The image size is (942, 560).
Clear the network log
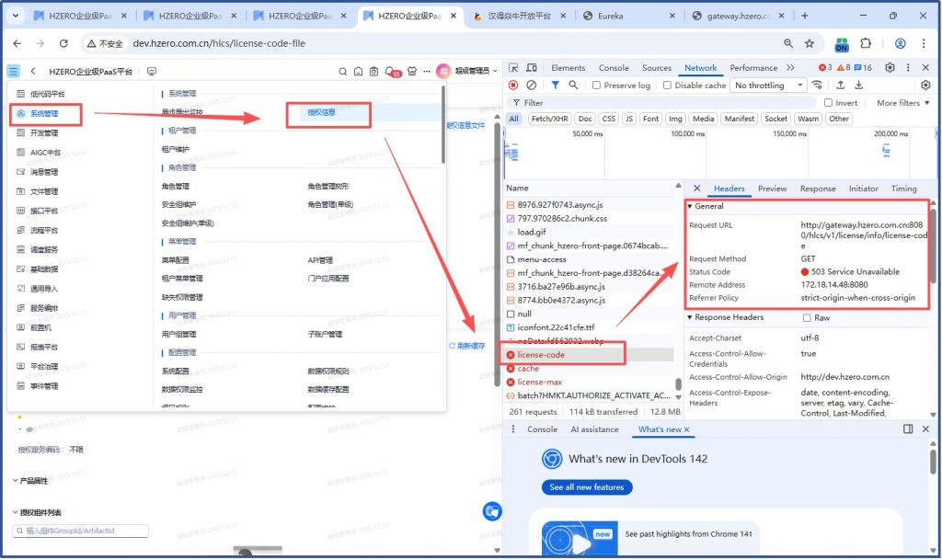click(x=531, y=86)
